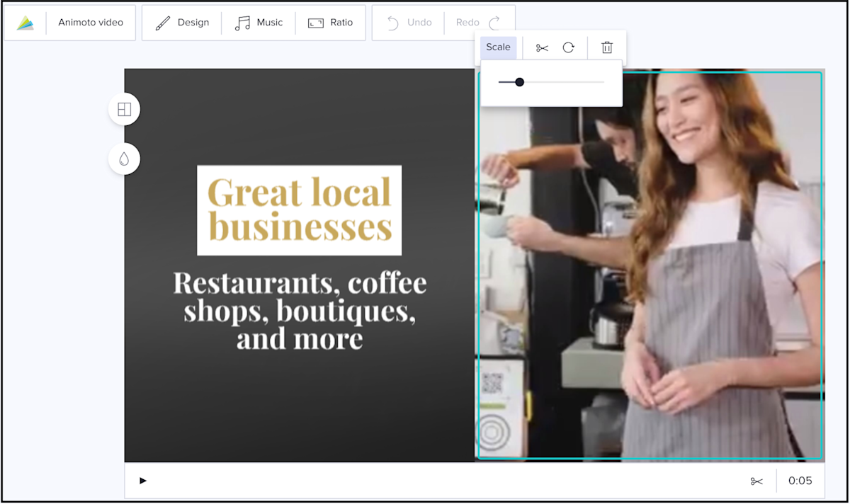Delete the video clip with the trash icon
850x504 pixels.
(606, 47)
